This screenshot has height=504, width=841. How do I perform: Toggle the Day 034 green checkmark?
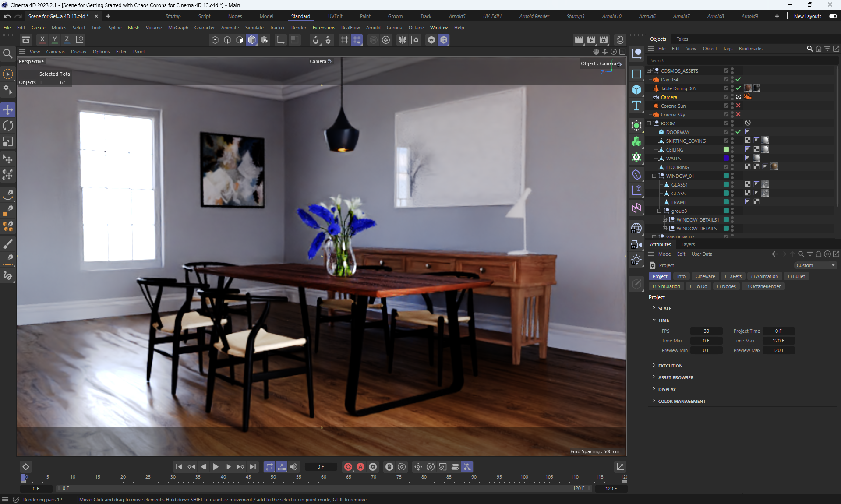click(x=738, y=80)
